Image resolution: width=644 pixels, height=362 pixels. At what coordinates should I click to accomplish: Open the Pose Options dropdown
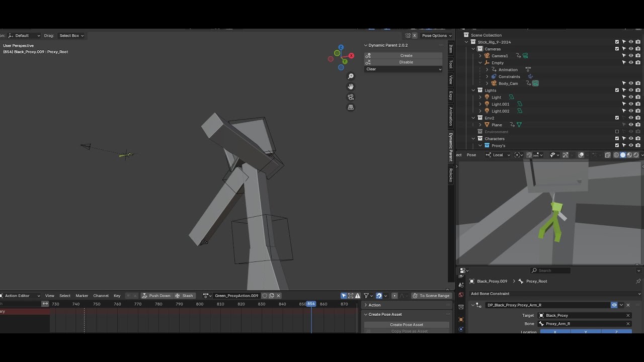tap(437, 36)
